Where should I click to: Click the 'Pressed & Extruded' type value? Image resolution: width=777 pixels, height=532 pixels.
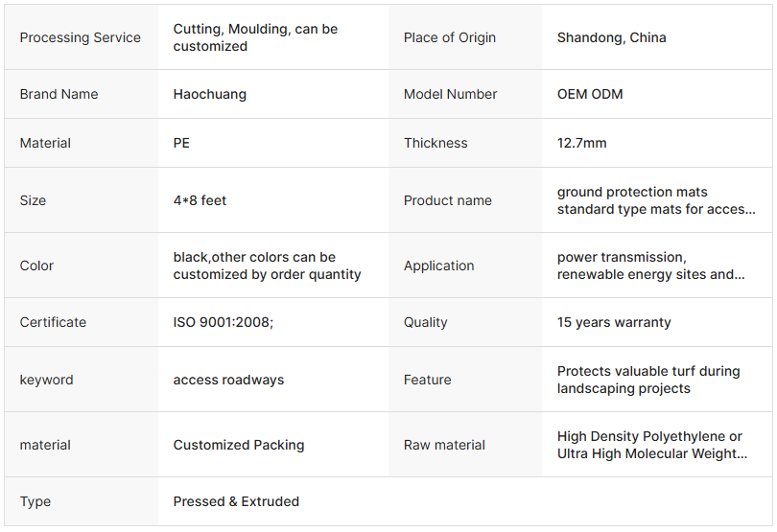[x=236, y=502]
